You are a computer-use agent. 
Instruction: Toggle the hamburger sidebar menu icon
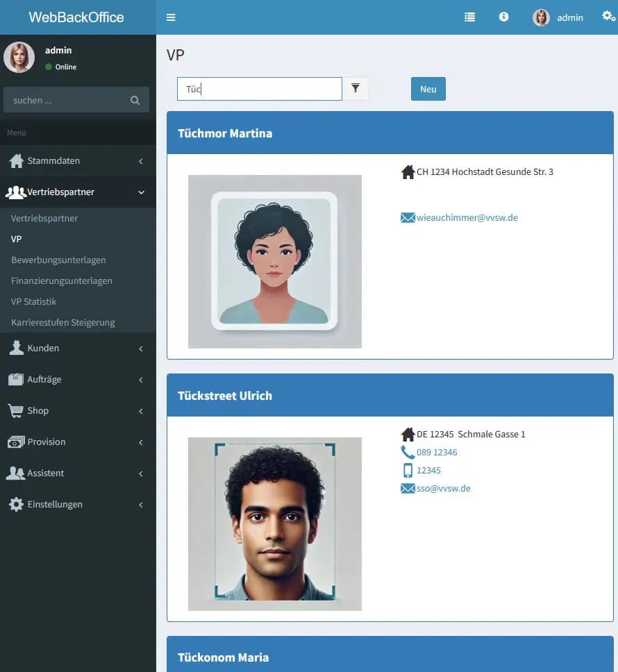[x=171, y=17]
